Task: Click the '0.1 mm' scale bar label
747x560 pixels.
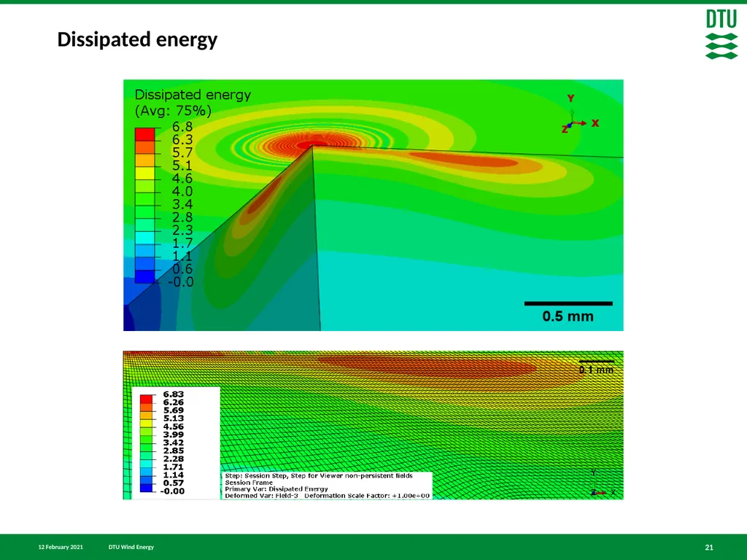Action: (x=597, y=370)
